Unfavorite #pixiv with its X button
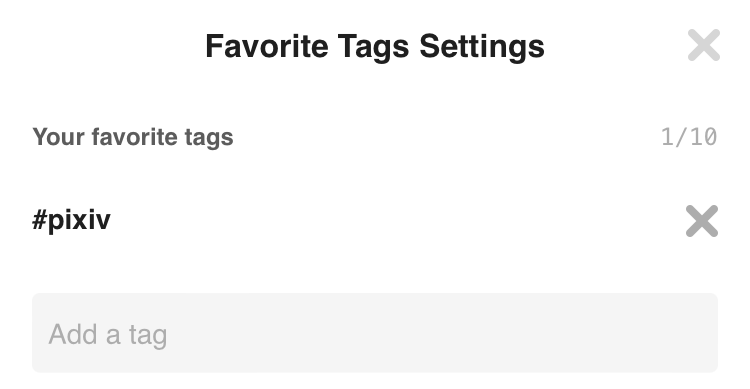This screenshot has height=389, width=750. (702, 221)
